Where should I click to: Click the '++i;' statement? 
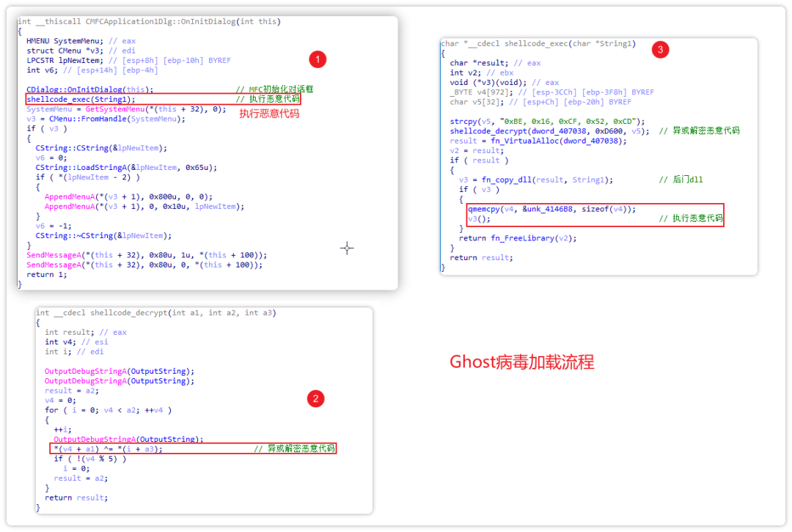click(x=62, y=429)
